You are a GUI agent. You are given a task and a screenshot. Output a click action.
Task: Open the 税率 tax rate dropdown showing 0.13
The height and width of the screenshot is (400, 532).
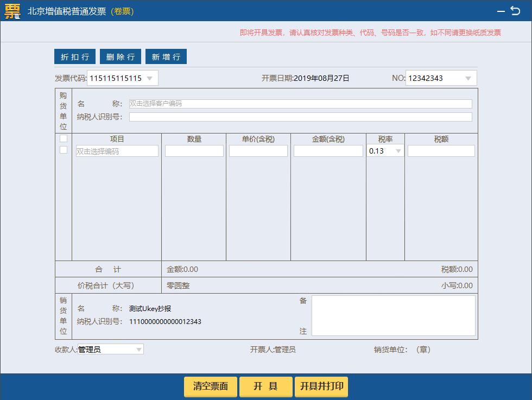coord(398,151)
